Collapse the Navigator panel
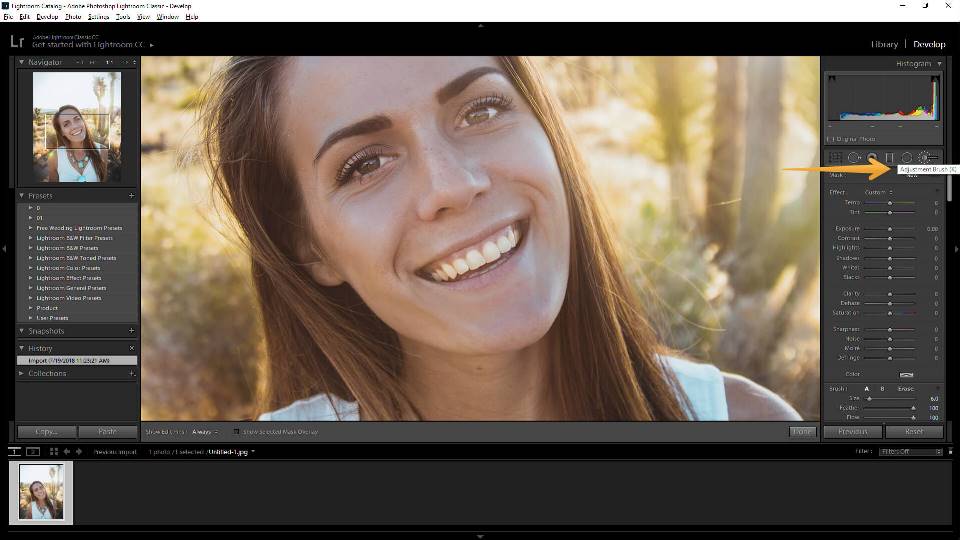The height and width of the screenshot is (540, 960). point(23,63)
